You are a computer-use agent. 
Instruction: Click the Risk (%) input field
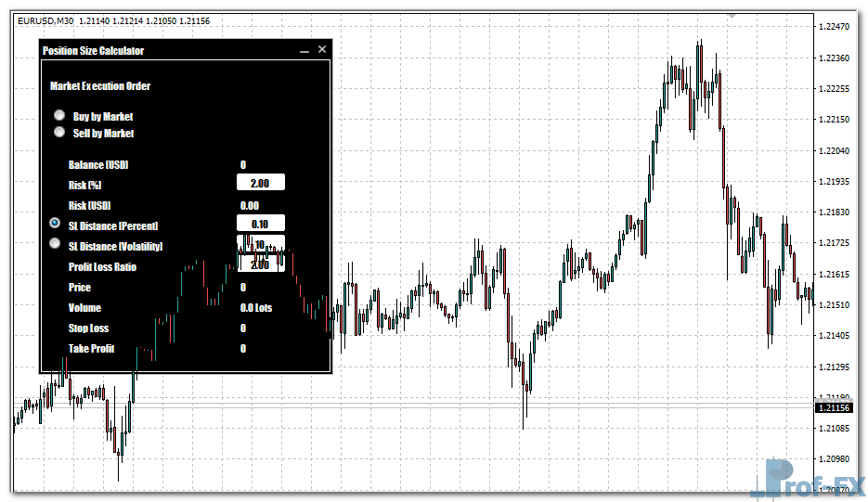click(261, 184)
